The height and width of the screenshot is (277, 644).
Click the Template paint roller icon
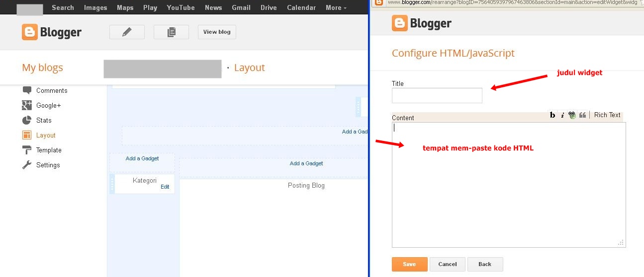tap(27, 150)
